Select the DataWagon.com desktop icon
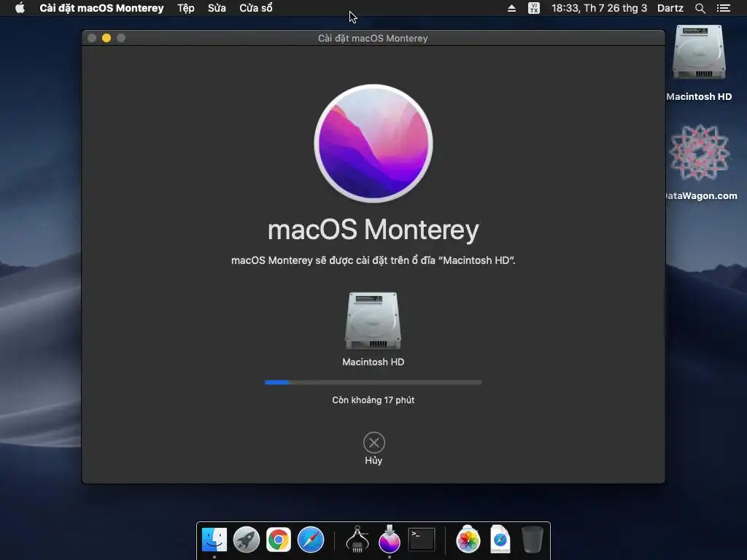This screenshot has width=747, height=560. tap(700, 152)
